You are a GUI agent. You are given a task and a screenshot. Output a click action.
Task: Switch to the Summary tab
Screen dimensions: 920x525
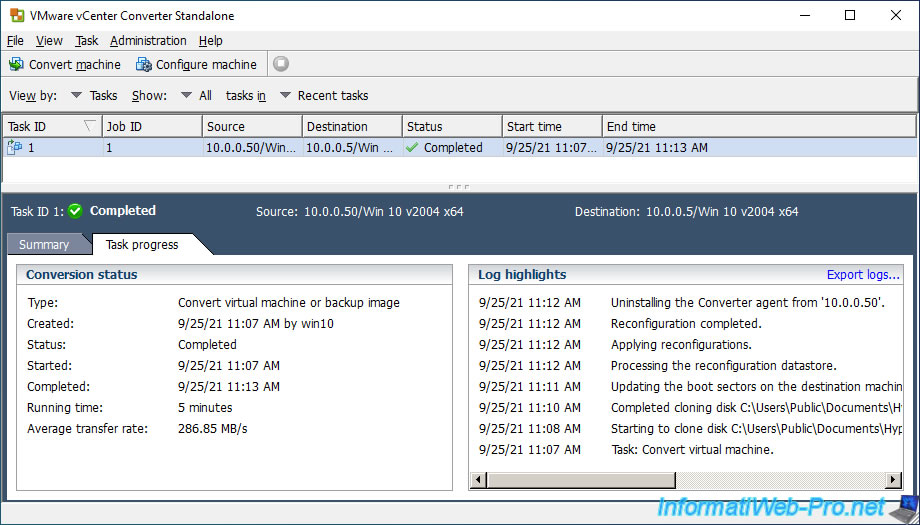[x=44, y=245]
